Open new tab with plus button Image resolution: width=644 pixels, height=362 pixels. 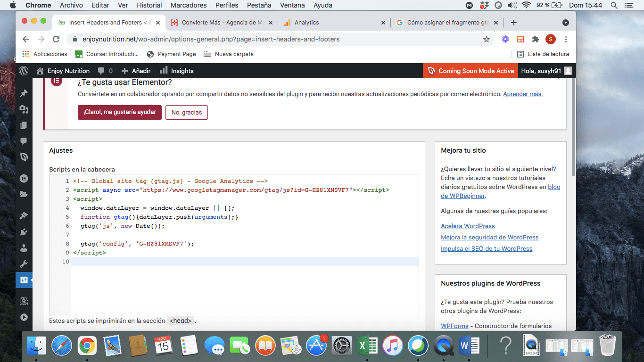click(x=514, y=23)
